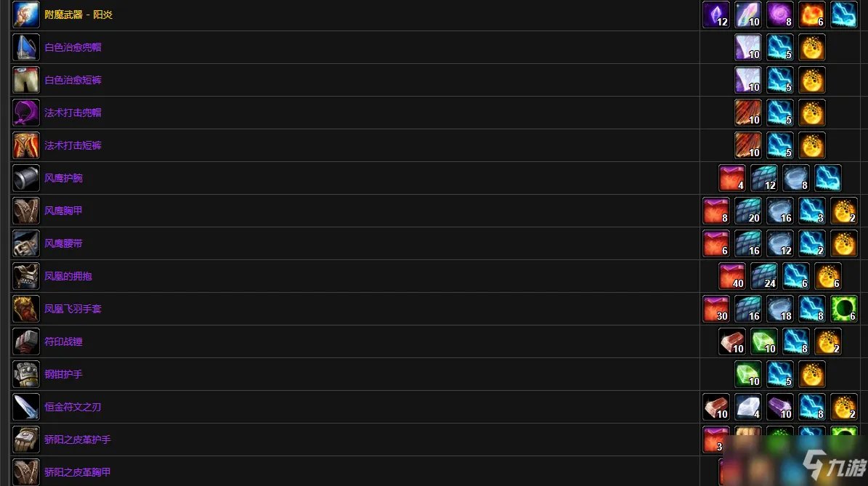Screen dimensions: 868x486
Task: Open the 法术打击兜帽 item link
Action: [73, 113]
